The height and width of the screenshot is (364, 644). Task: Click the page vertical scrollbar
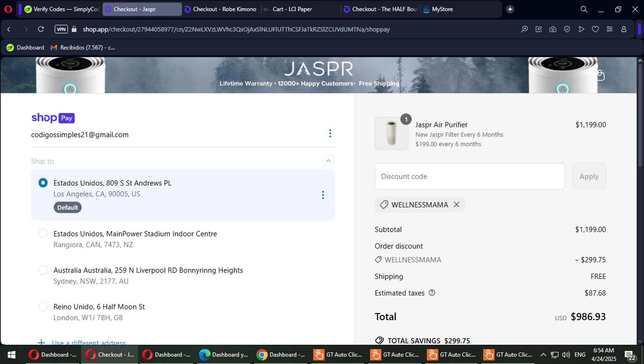(x=640, y=116)
